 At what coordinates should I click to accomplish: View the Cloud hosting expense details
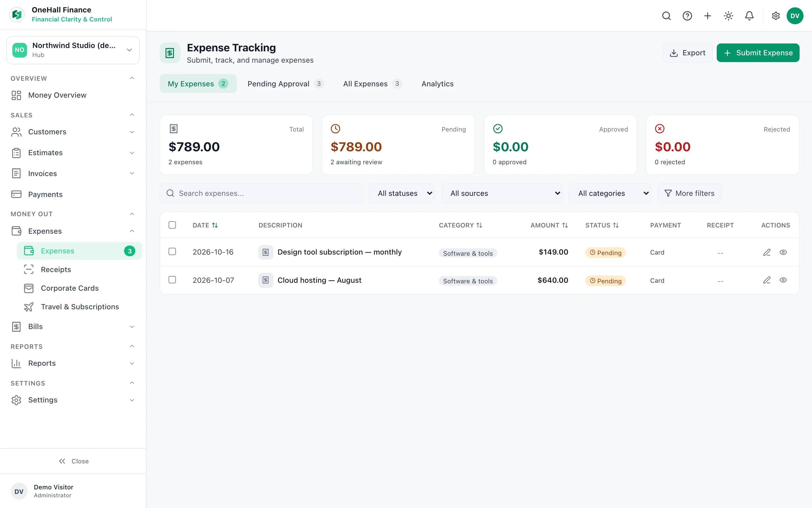[x=783, y=280]
